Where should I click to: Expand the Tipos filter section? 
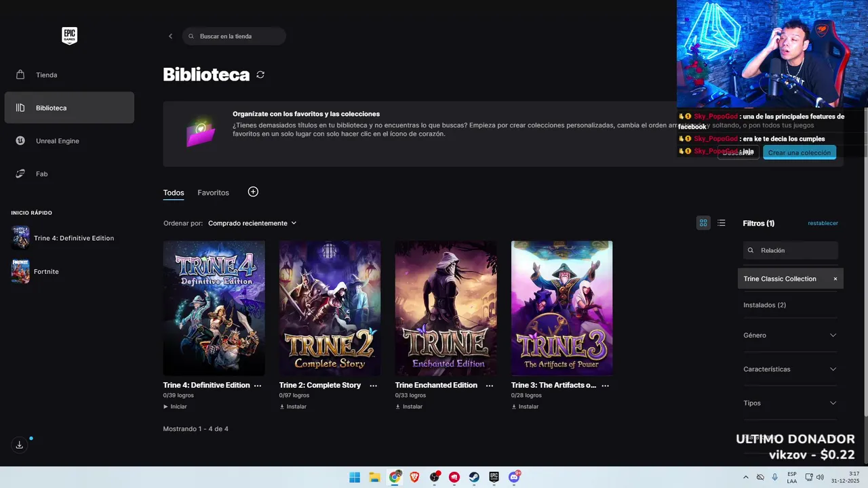791,403
